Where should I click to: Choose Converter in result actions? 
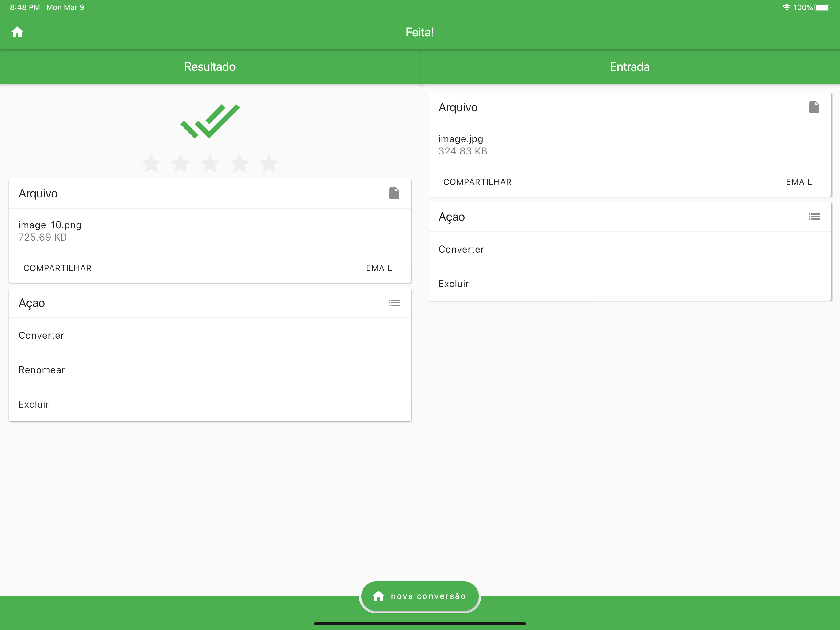[x=42, y=336]
